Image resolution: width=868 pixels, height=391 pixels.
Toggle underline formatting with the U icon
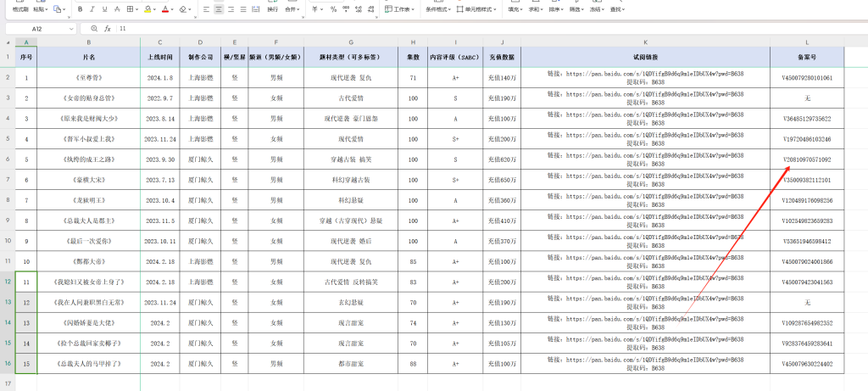point(104,9)
